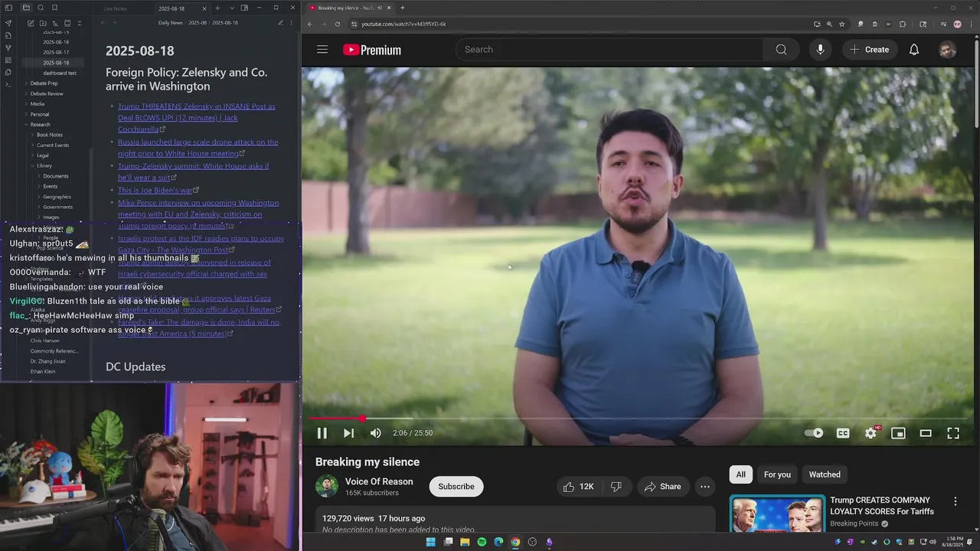Open options for the Breaking Points video
This screenshot has width=980, height=551.
[955, 501]
